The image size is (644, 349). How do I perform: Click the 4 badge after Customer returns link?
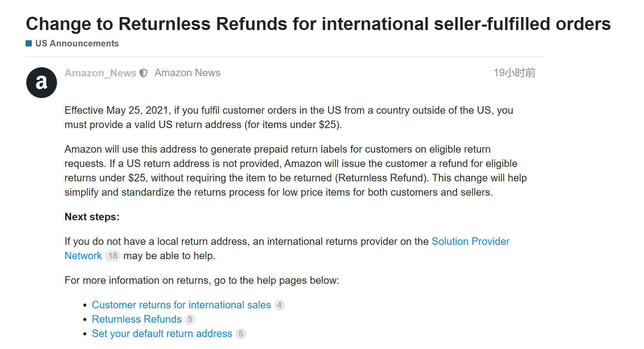(x=279, y=305)
